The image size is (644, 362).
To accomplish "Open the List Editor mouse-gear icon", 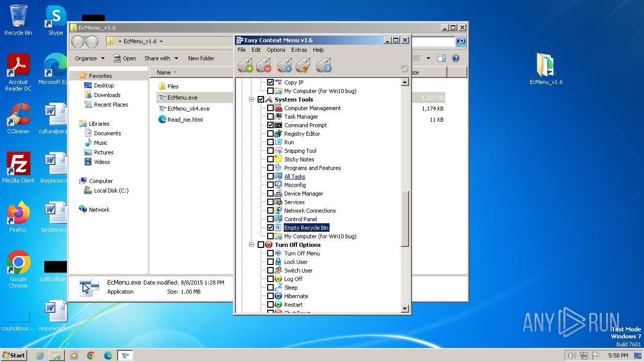I will click(x=285, y=65).
